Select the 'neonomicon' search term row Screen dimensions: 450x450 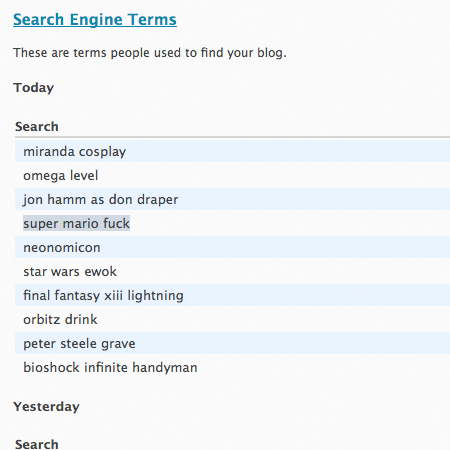(232, 247)
